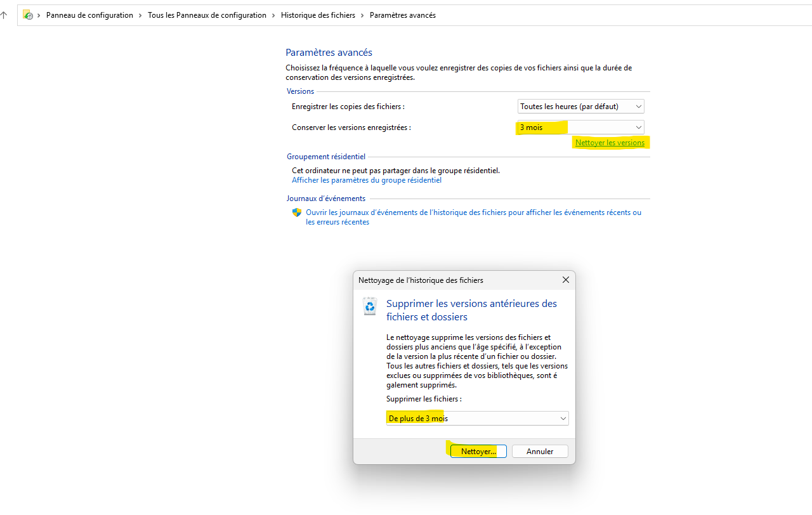Click 'Paramètres avancés' page heading
The height and width of the screenshot is (515, 812).
click(329, 53)
